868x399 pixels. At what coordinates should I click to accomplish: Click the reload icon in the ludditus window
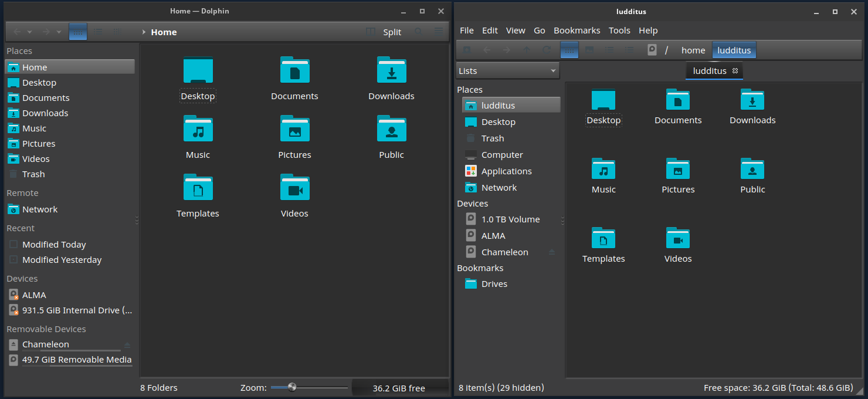pyautogui.click(x=546, y=50)
